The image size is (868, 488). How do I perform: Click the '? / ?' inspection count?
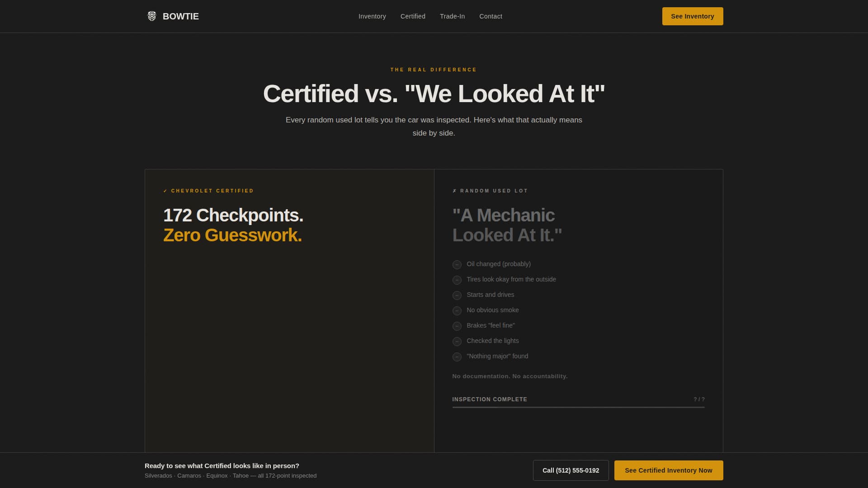pyautogui.click(x=699, y=399)
